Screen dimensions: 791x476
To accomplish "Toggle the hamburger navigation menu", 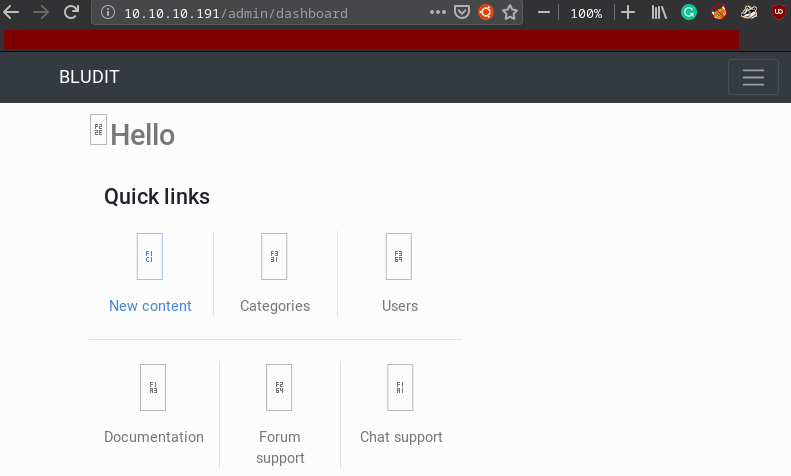I will point(753,77).
